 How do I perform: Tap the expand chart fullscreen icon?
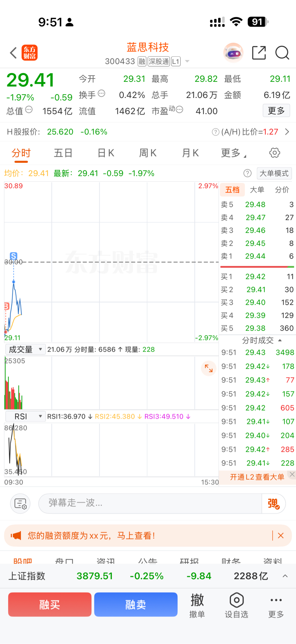point(209,368)
